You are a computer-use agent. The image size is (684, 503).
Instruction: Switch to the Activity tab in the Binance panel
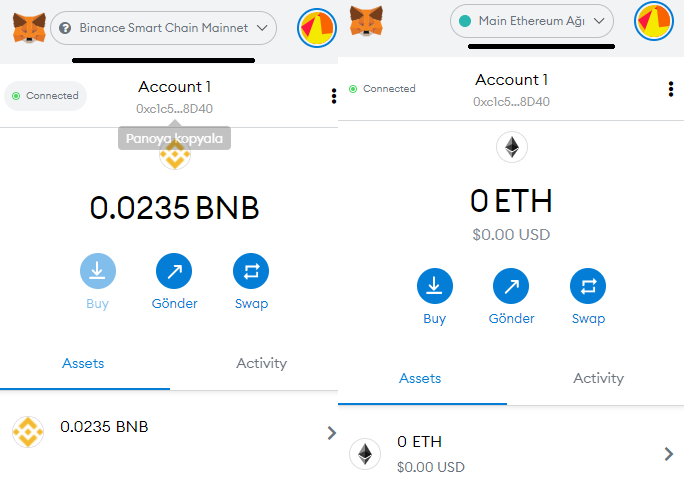point(262,363)
